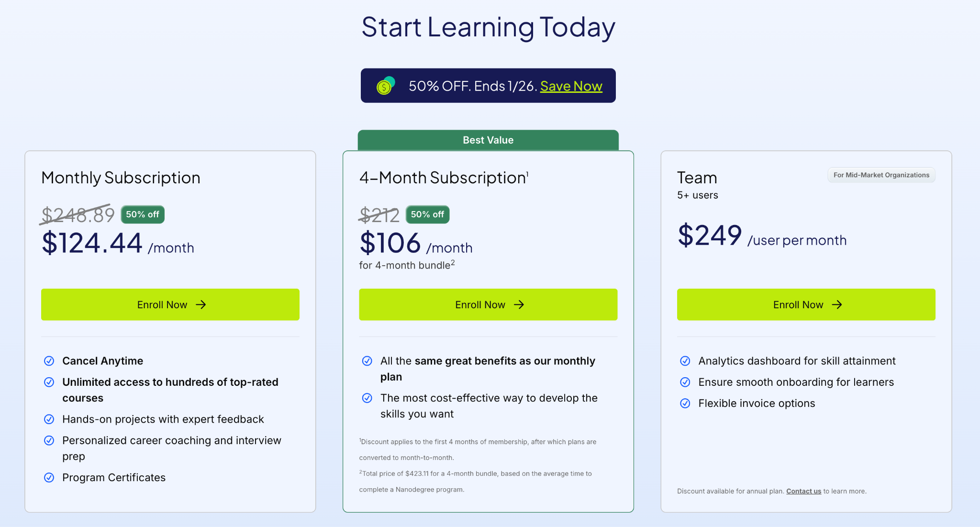The image size is (980, 527).
Task: Click the checkmark icon beside Flexible invoice options
Action: pyautogui.click(x=685, y=403)
